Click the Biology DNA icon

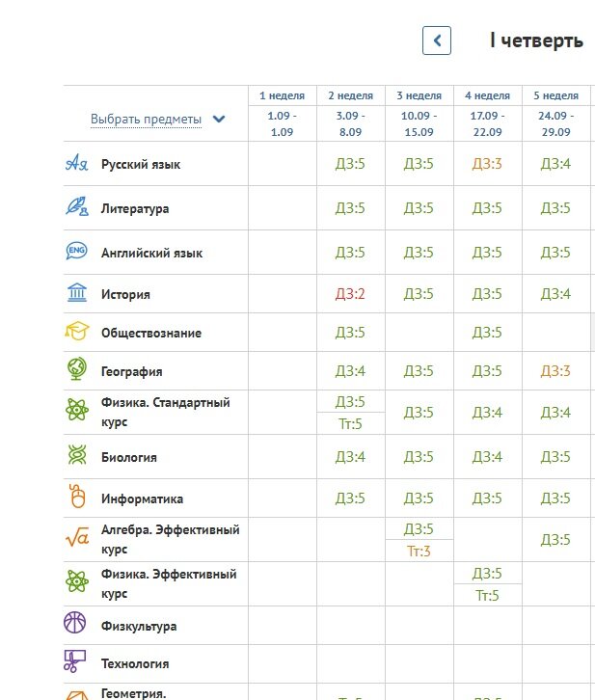point(76,456)
